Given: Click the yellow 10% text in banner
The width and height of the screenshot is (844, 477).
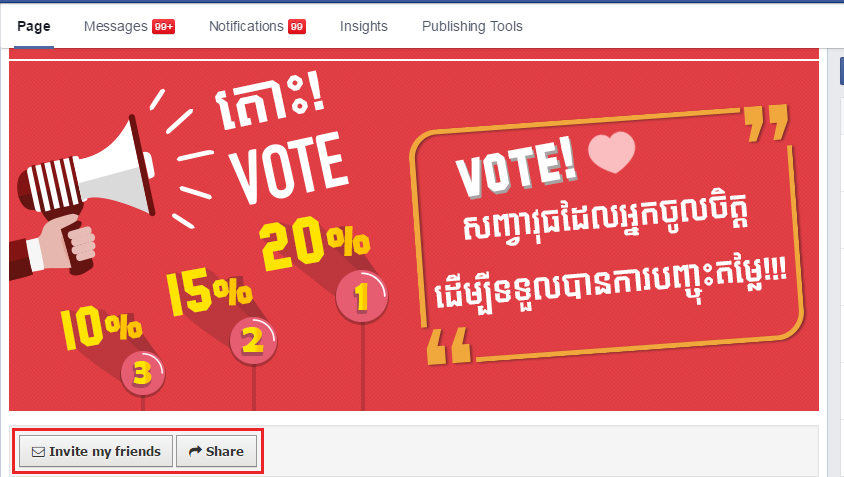Looking at the screenshot, I should (x=98, y=332).
